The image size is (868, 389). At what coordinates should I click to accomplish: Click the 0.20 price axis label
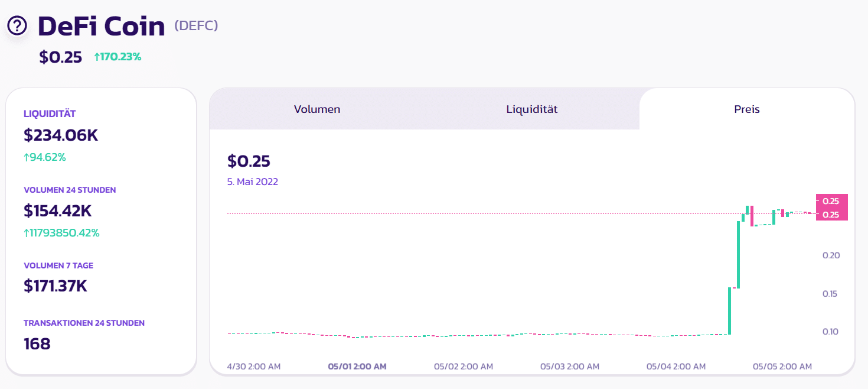831,255
